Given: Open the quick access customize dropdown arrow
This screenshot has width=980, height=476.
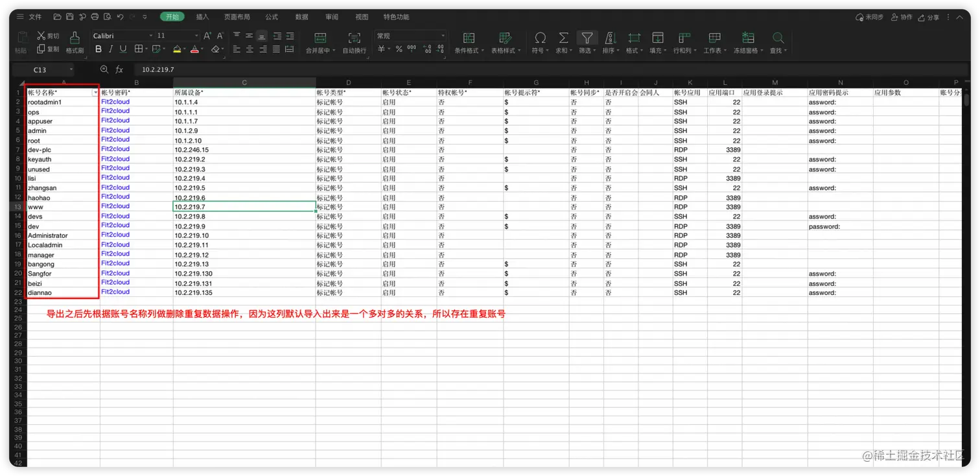Looking at the screenshot, I should [x=145, y=17].
